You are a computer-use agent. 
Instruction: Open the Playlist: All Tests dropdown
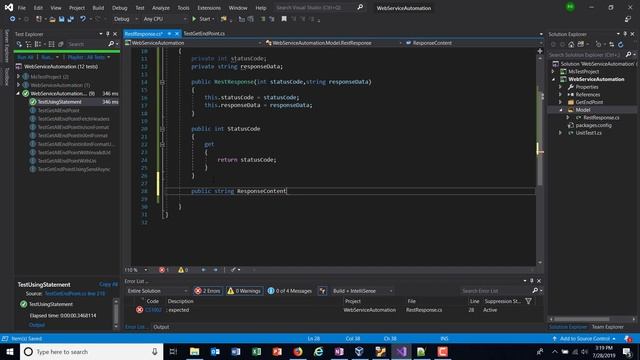point(89,57)
